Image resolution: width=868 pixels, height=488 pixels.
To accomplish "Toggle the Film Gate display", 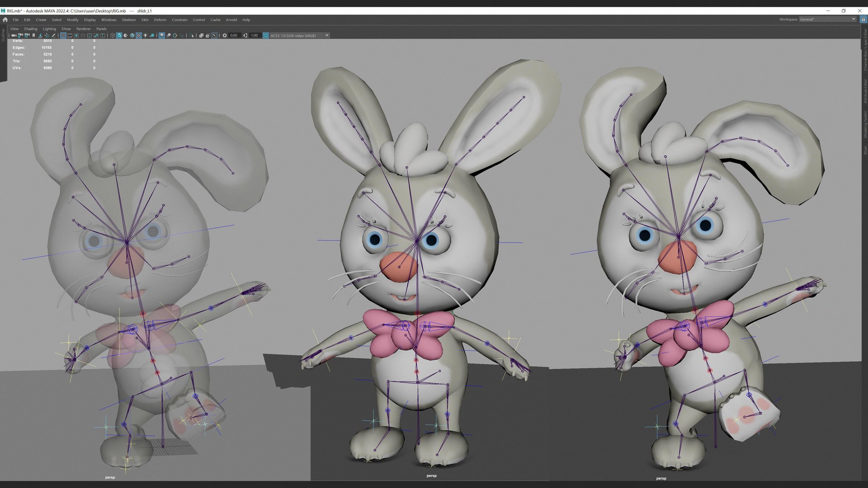I will (70, 35).
